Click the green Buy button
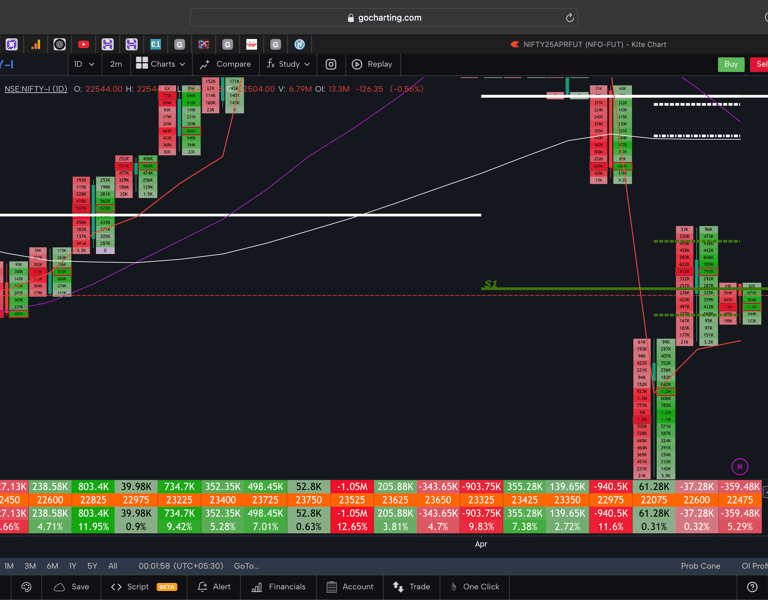768x600 pixels. [731, 64]
